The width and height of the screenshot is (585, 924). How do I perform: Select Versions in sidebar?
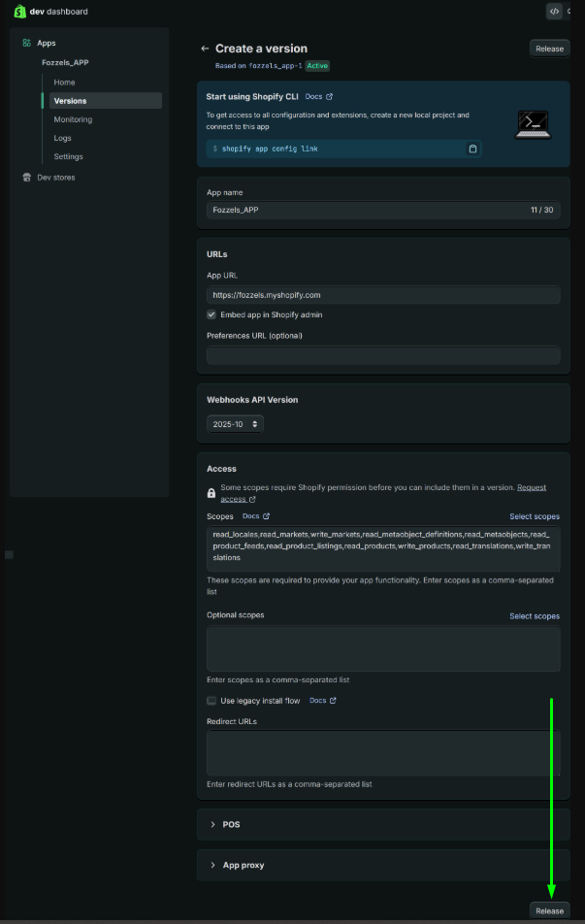pos(106,101)
